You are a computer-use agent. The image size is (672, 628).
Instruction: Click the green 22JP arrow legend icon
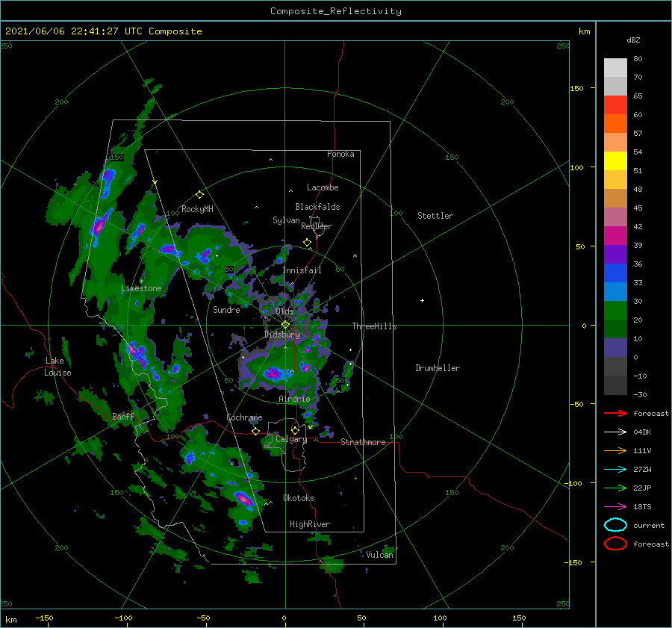pyautogui.click(x=615, y=488)
